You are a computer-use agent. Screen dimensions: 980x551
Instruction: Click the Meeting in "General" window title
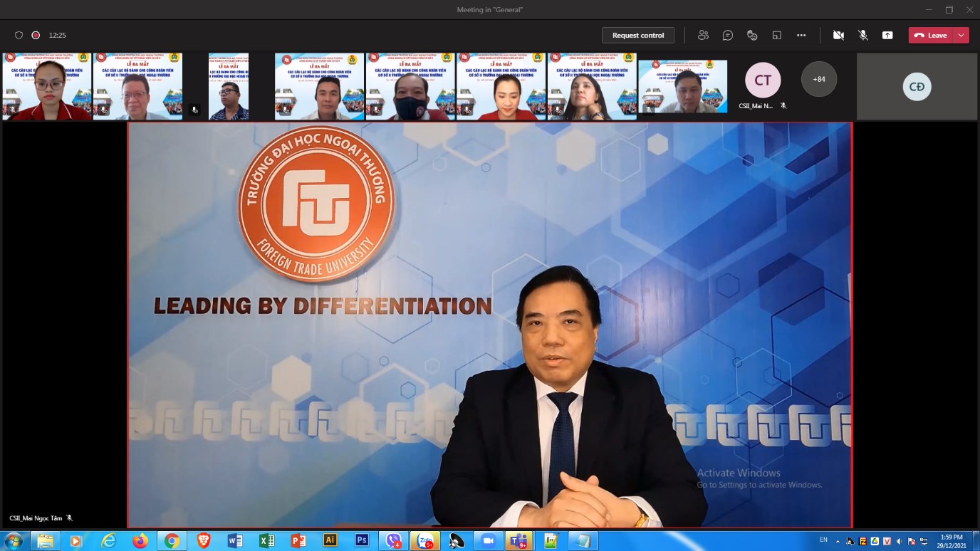pos(490,9)
